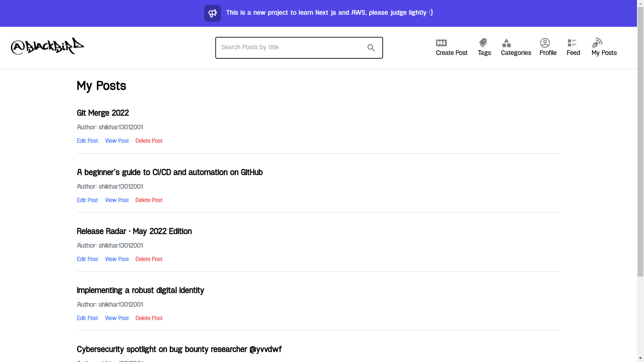
Task: Edit the Git Merge 2022 post
Action: (x=87, y=141)
